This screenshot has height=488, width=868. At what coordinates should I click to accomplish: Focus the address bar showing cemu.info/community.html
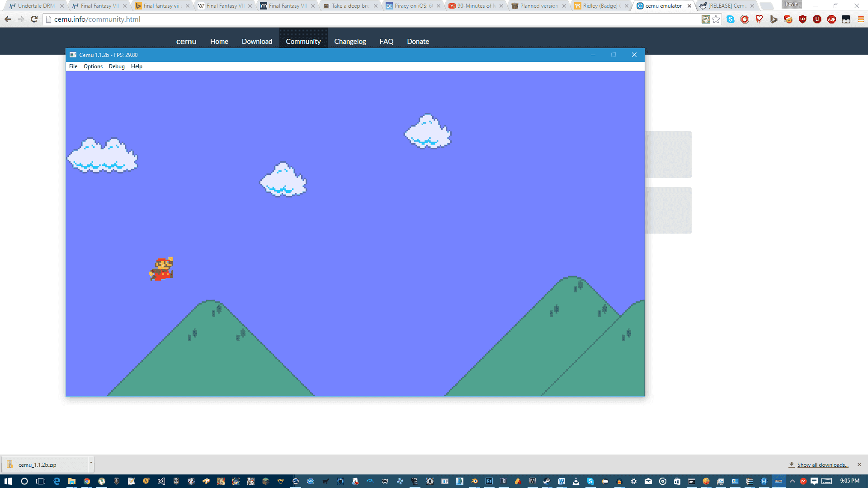click(371, 19)
